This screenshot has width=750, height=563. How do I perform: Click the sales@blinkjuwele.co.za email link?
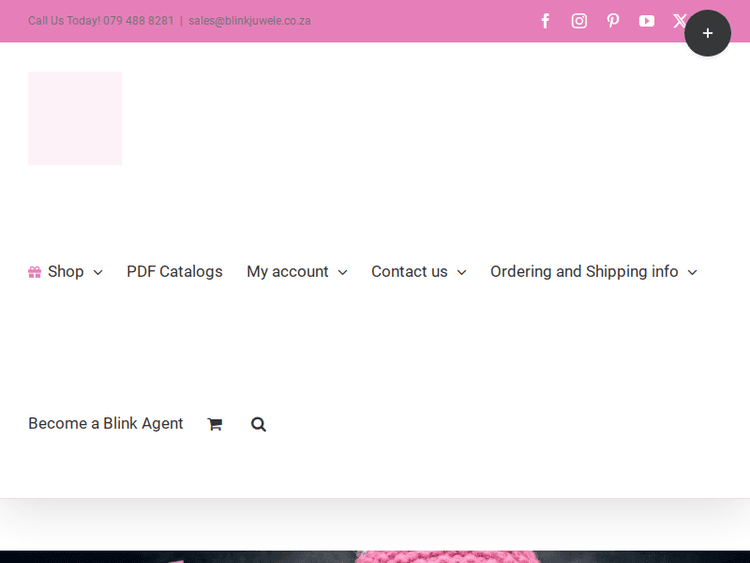point(249,21)
